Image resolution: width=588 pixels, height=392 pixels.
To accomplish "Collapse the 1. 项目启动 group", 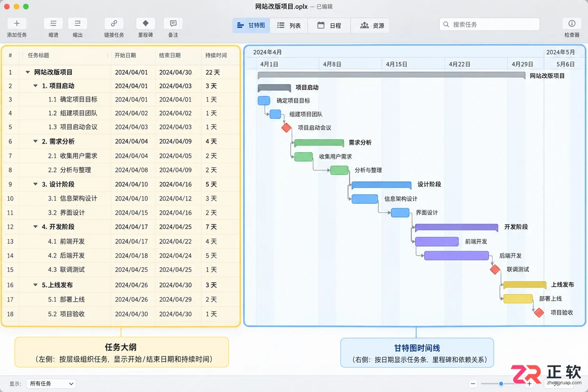I will click(x=36, y=86).
